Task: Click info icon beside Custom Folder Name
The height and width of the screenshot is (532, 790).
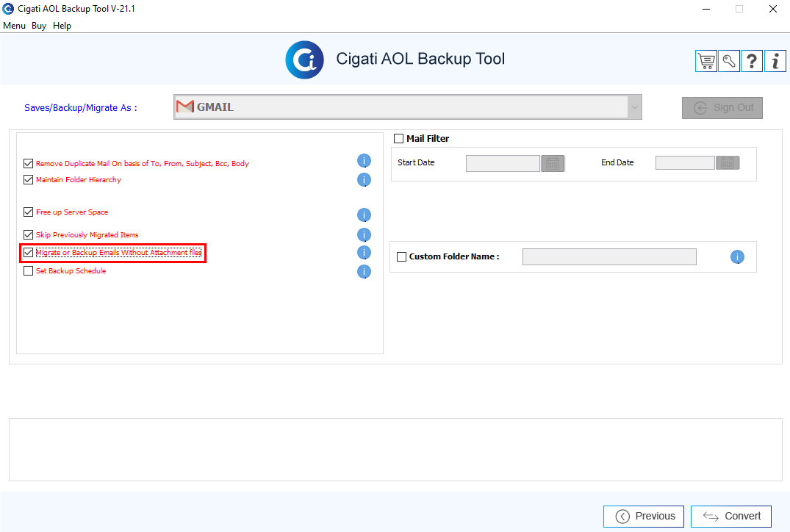Action: tap(737, 257)
